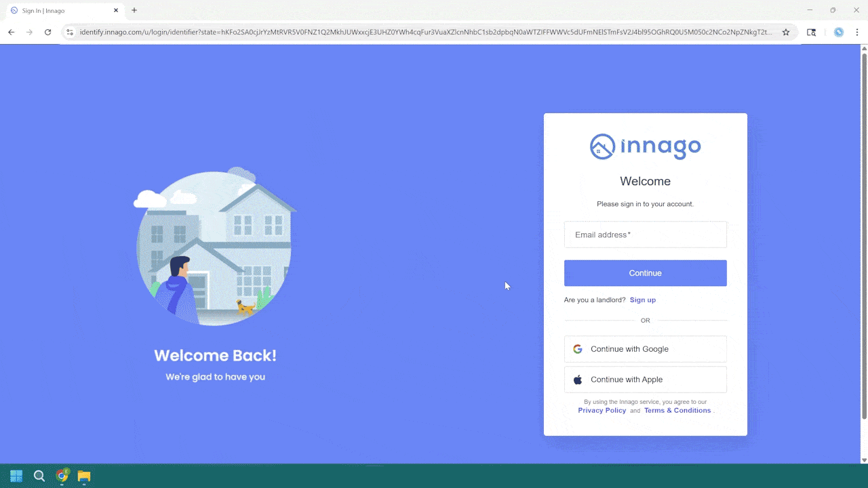Viewport: 868px width, 488px height.
Task: Open Windows Start menu
Action: coord(16,476)
